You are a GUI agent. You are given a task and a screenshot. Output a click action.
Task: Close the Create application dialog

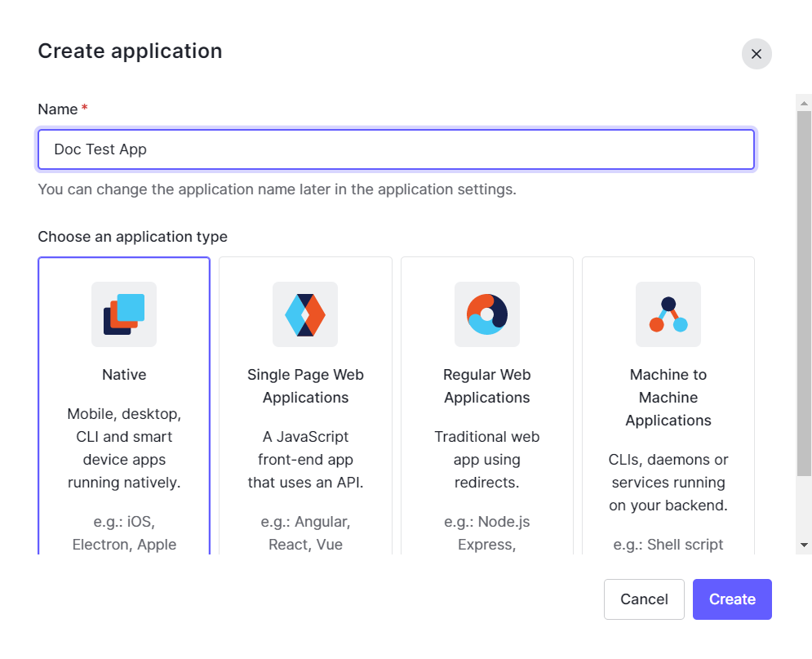756,54
